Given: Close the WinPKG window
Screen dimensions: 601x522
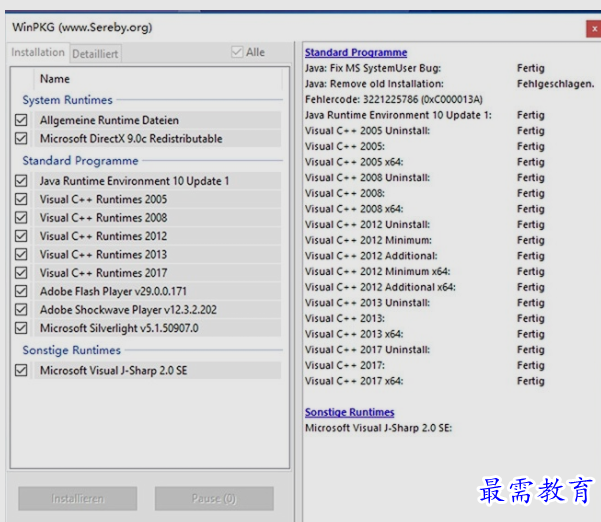Looking at the screenshot, I should [x=594, y=29].
